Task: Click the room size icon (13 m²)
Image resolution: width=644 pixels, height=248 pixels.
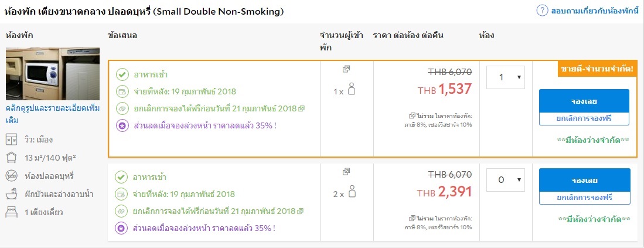Action: click(12, 158)
